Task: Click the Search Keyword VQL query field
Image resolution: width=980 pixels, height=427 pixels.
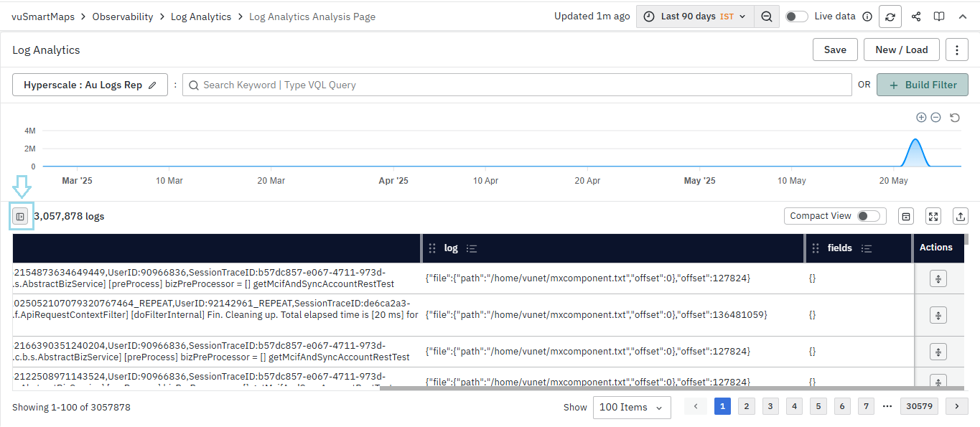Action: tap(517, 85)
